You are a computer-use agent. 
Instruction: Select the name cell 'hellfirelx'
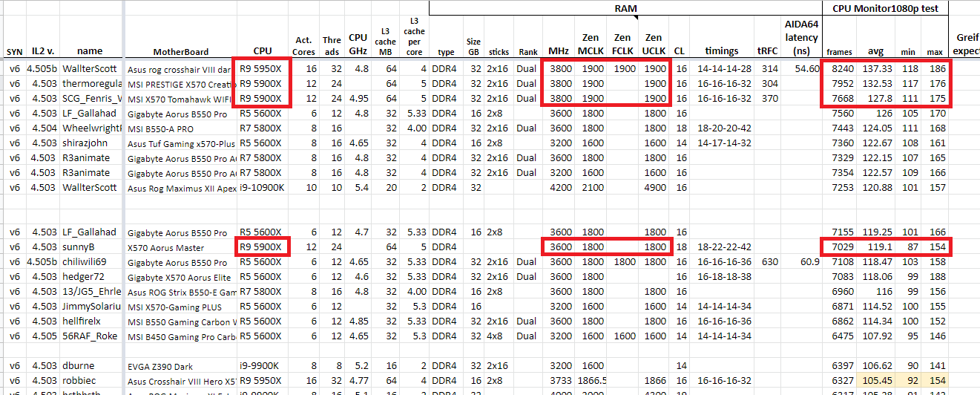point(82,321)
